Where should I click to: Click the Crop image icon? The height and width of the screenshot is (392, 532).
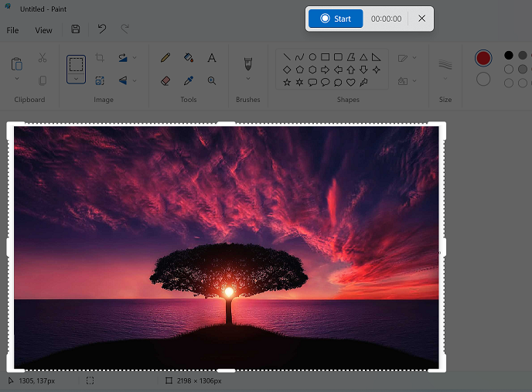click(100, 58)
